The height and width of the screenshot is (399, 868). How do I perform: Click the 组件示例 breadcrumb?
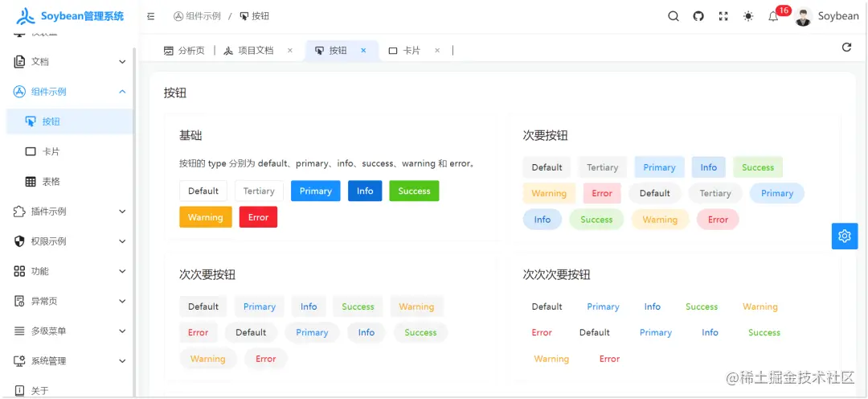pos(197,17)
